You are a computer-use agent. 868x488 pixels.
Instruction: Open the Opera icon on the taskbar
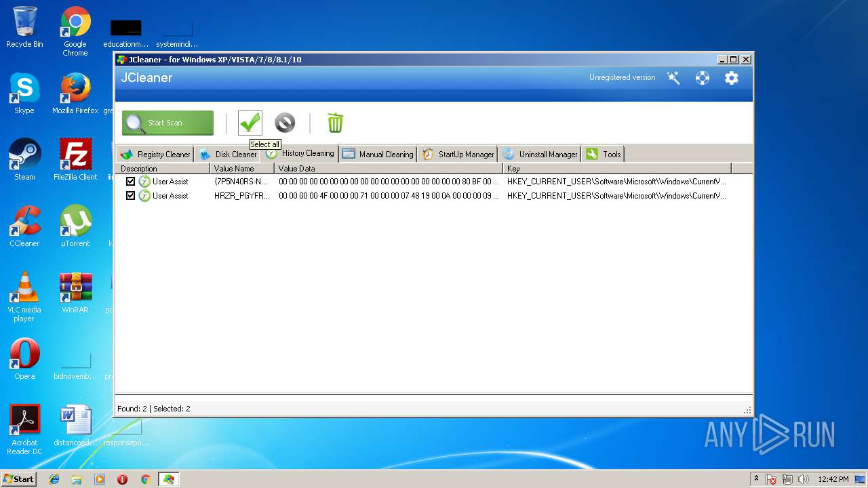(122, 479)
